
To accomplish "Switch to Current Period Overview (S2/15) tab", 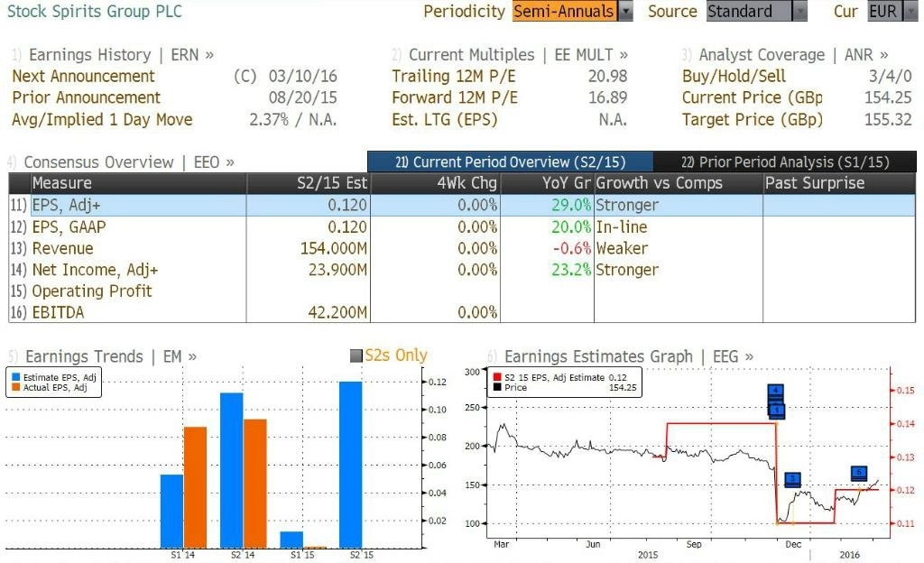I will (x=511, y=162).
